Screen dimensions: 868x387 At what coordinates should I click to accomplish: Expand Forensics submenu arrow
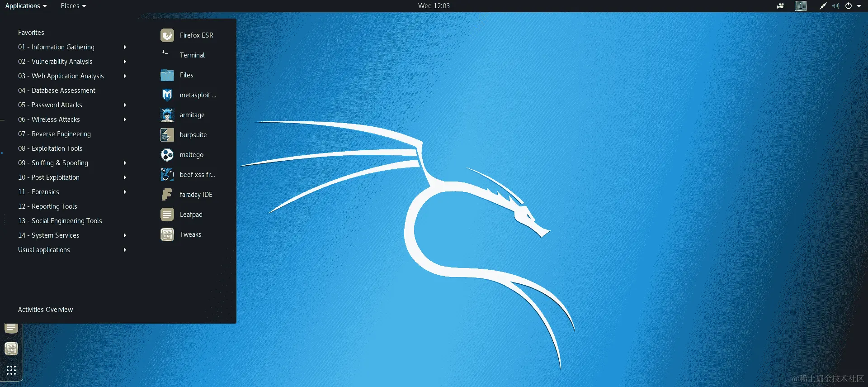click(125, 192)
